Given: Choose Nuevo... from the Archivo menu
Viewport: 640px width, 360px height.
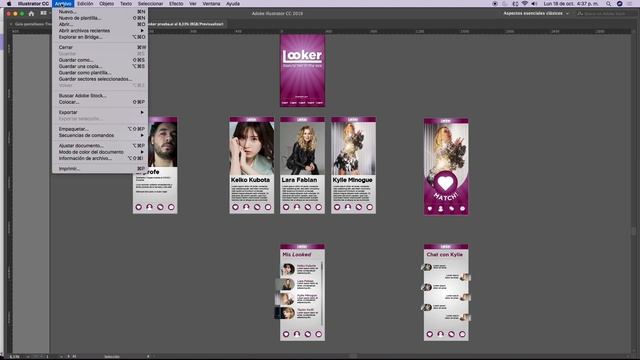Looking at the screenshot, I should (x=100, y=12).
